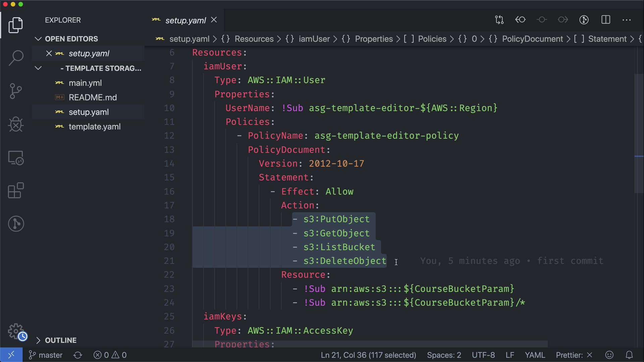This screenshot has height=362, width=644.
Task: Click the Split Editor icon
Action: click(x=606, y=20)
